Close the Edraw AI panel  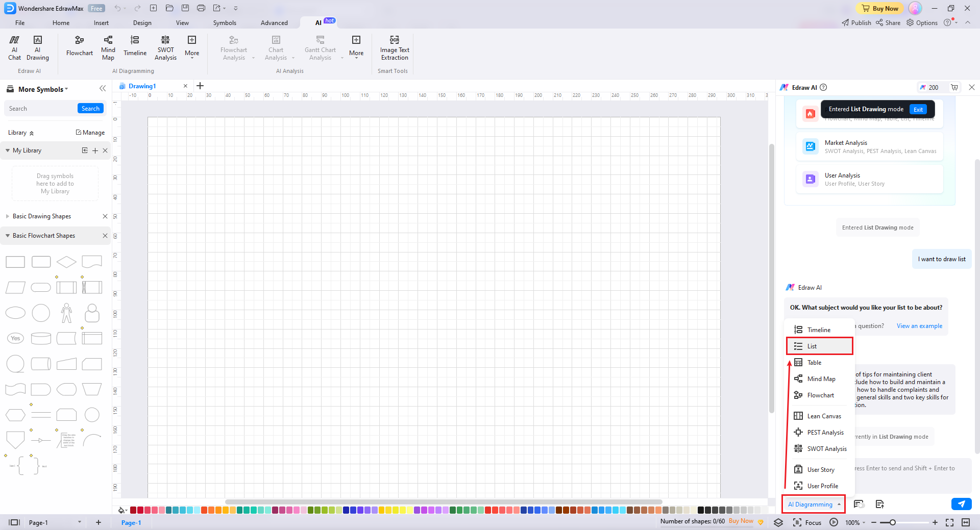[x=972, y=87]
